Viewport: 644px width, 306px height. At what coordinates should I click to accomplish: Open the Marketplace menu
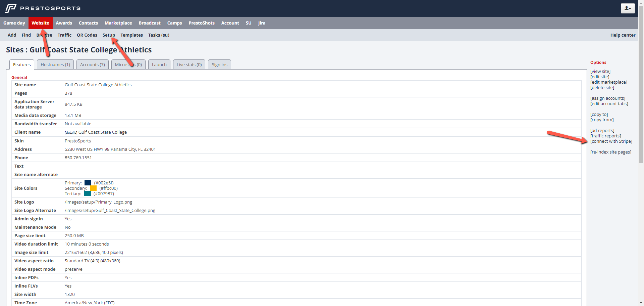click(x=118, y=23)
